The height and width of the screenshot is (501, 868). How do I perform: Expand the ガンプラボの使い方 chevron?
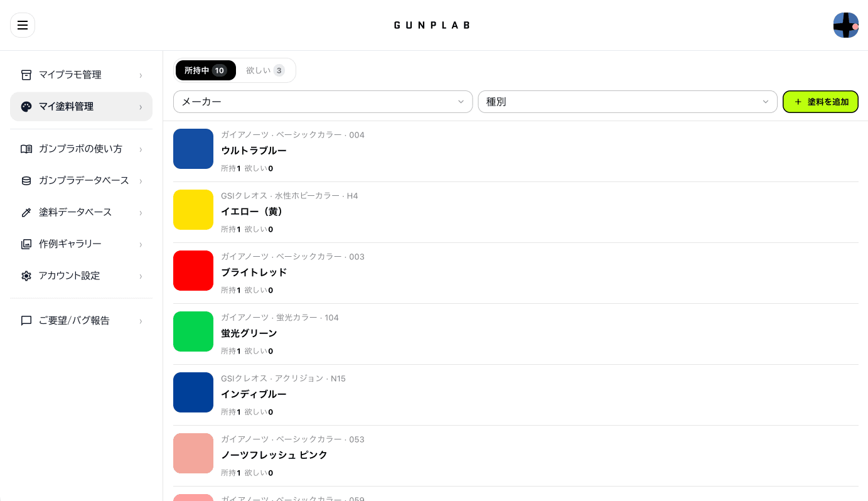pos(141,149)
